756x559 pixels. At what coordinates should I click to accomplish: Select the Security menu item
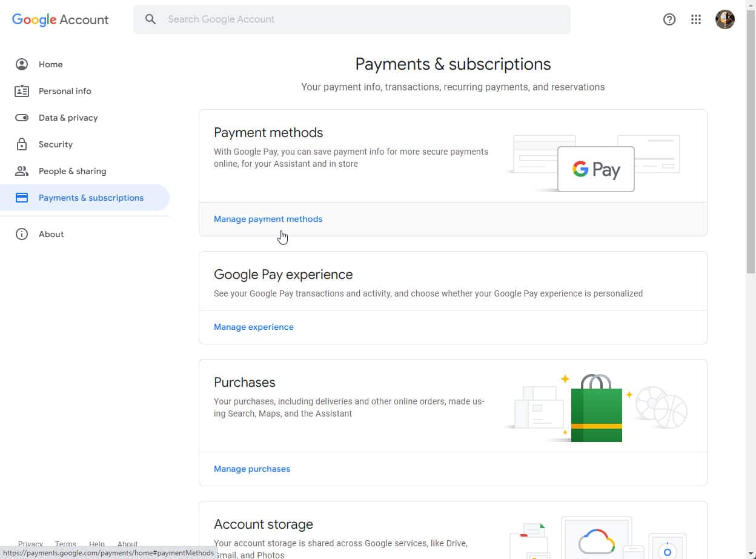(x=56, y=144)
